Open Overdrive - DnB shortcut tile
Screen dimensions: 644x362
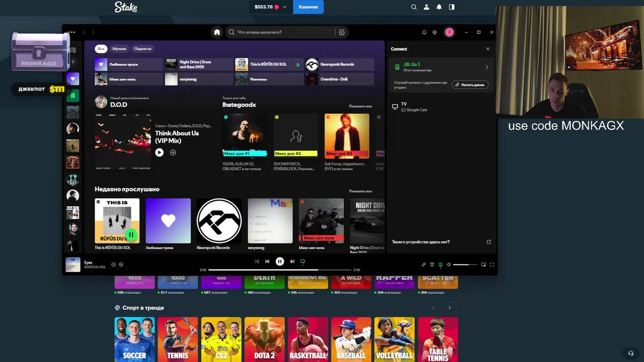tap(340, 79)
